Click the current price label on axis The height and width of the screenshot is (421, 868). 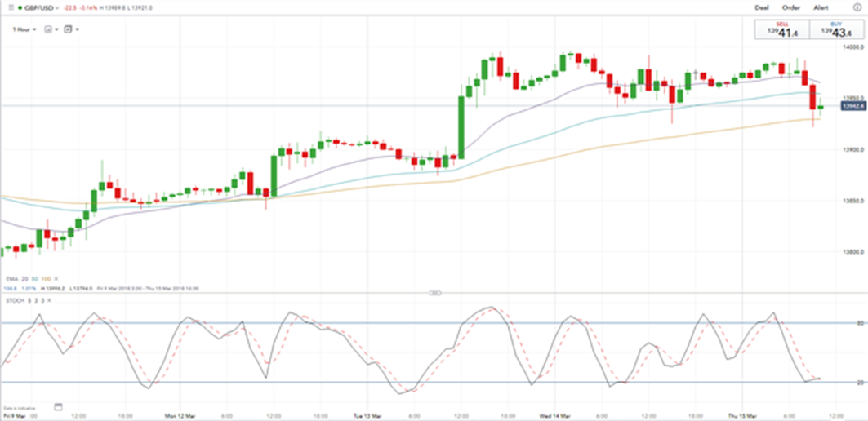[x=852, y=106]
